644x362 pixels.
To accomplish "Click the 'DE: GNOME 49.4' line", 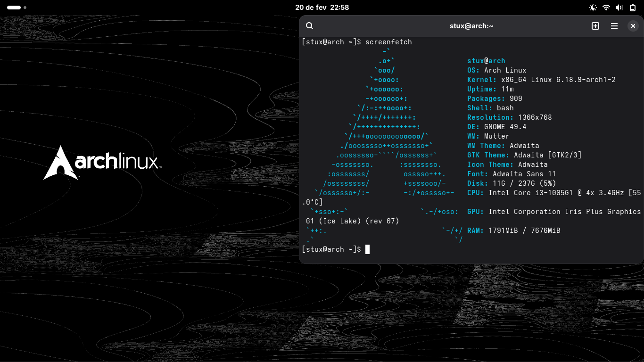I will pyautogui.click(x=496, y=127).
